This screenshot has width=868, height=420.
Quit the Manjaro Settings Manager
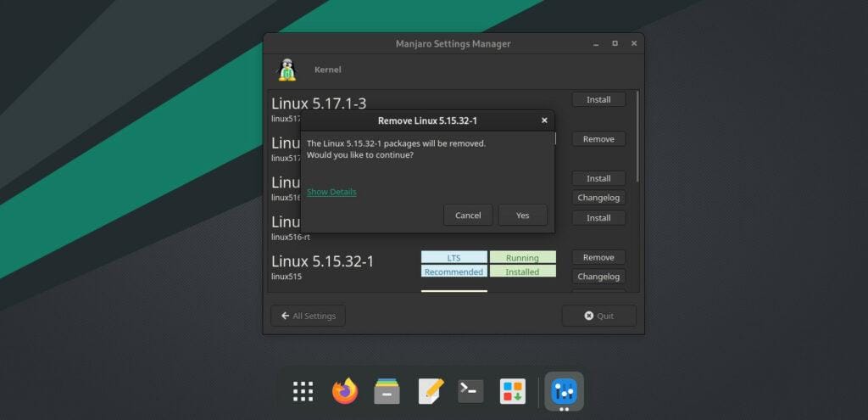tap(599, 316)
